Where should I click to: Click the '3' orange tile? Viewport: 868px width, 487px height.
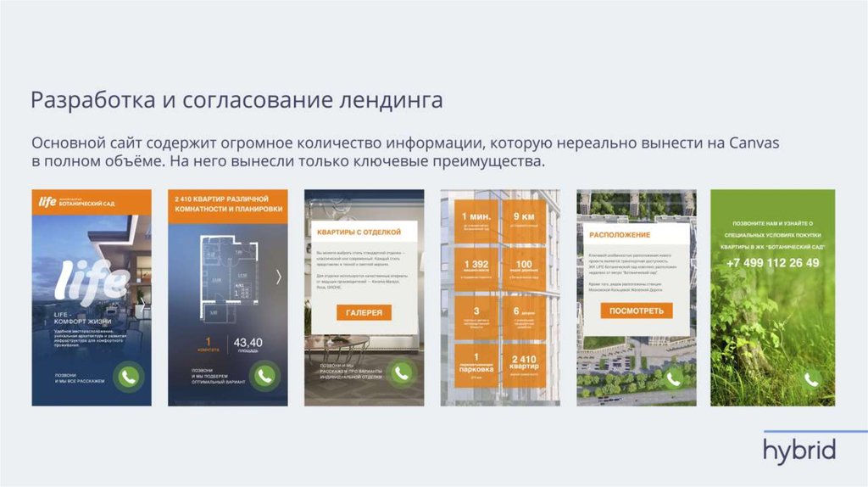476,316
